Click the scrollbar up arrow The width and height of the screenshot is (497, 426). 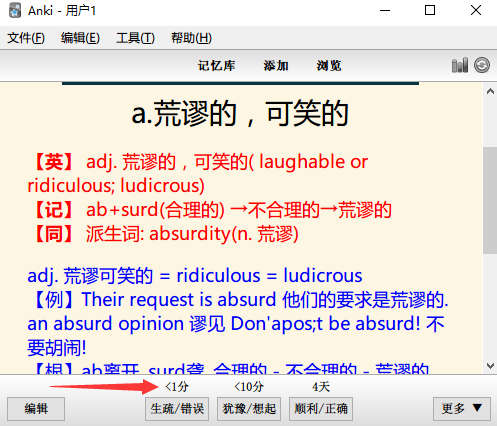(x=490, y=91)
